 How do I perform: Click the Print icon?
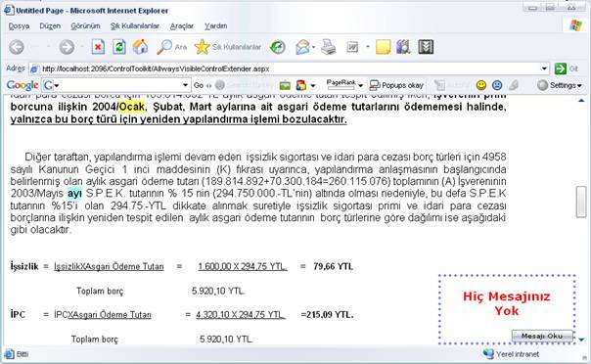(329, 48)
